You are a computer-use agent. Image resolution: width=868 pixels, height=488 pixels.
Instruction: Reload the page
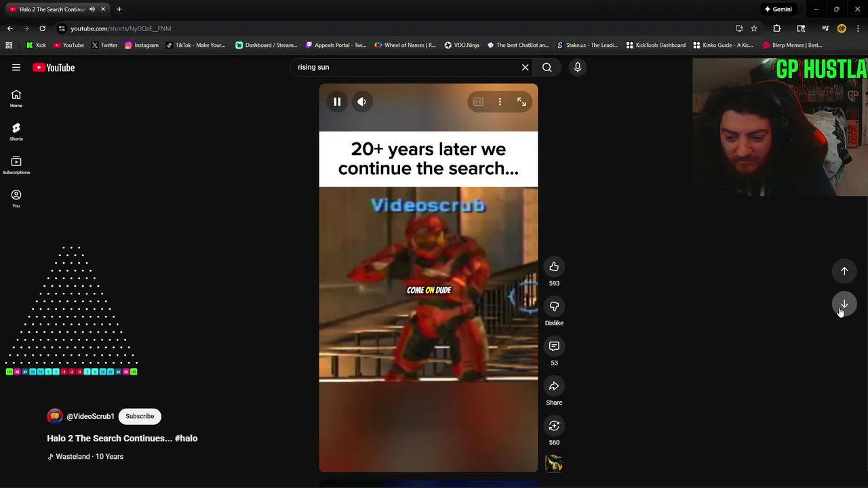pyautogui.click(x=42, y=28)
